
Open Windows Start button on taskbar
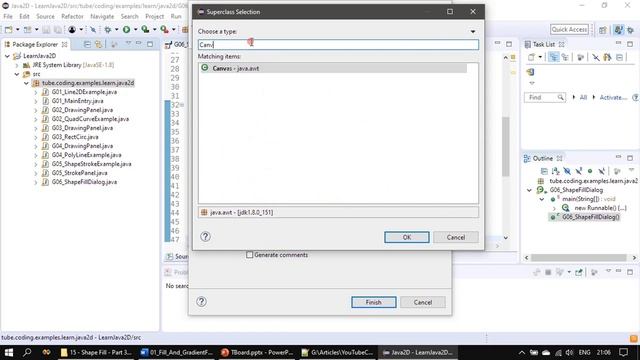point(9,352)
